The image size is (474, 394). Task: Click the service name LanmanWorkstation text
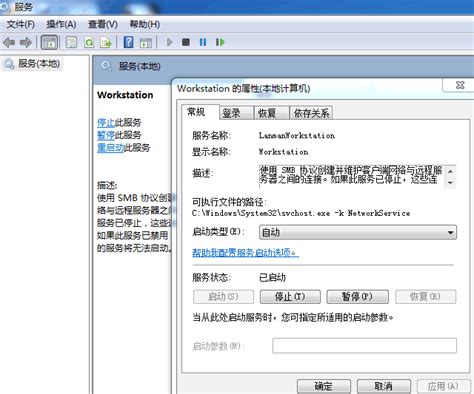(x=297, y=135)
